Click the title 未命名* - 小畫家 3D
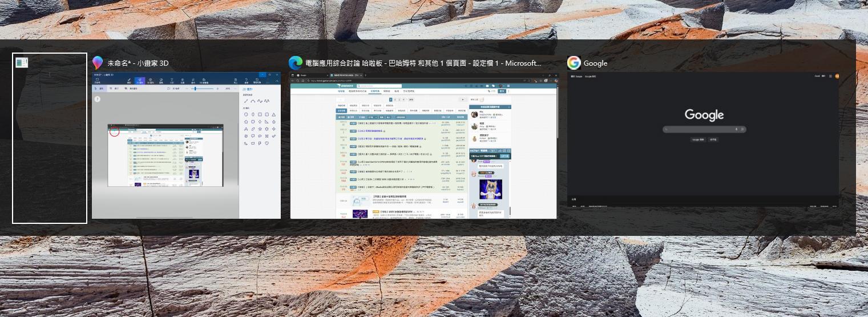Image resolution: width=868 pixels, height=317 pixels. pos(138,63)
